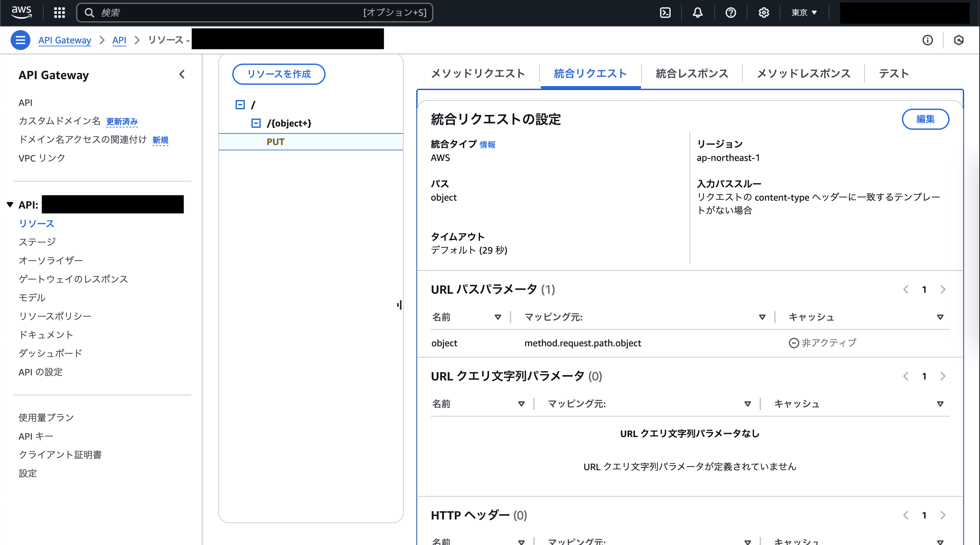Viewport: 980px width, 545px height.
Task: Toggle the hamburger navigation menu
Action: (x=20, y=40)
